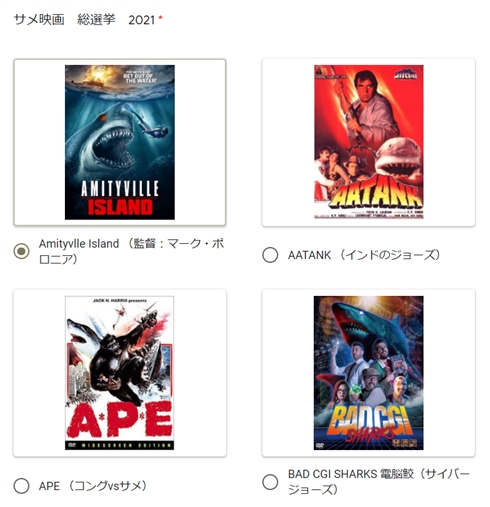Screen dimensions: 490x507
Task: Click the BADCGI SHARKS logo on poster
Action: [x=373, y=423]
